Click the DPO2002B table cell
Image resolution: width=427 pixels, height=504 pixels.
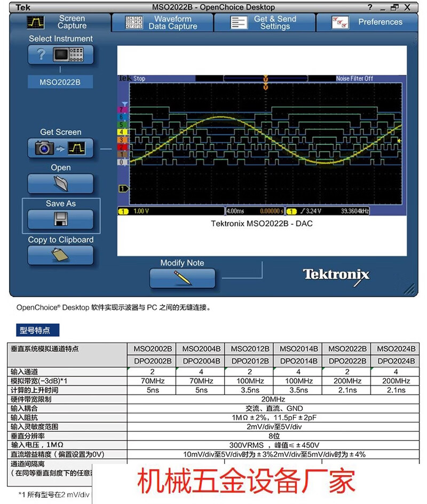tap(153, 361)
